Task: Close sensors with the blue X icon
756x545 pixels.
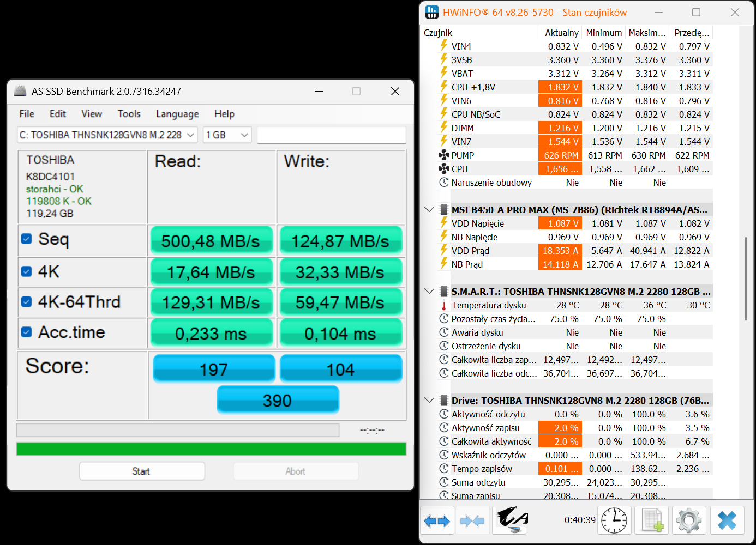Action: (727, 520)
